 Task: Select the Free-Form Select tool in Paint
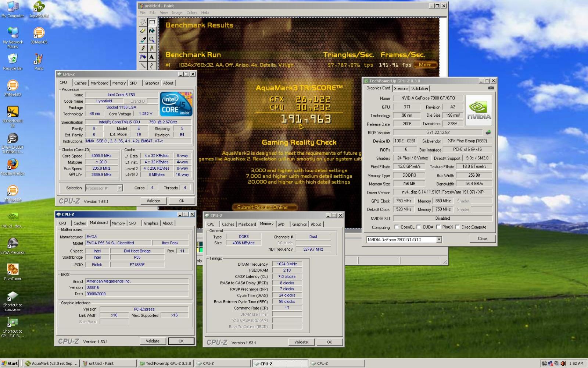click(x=143, y=22)
